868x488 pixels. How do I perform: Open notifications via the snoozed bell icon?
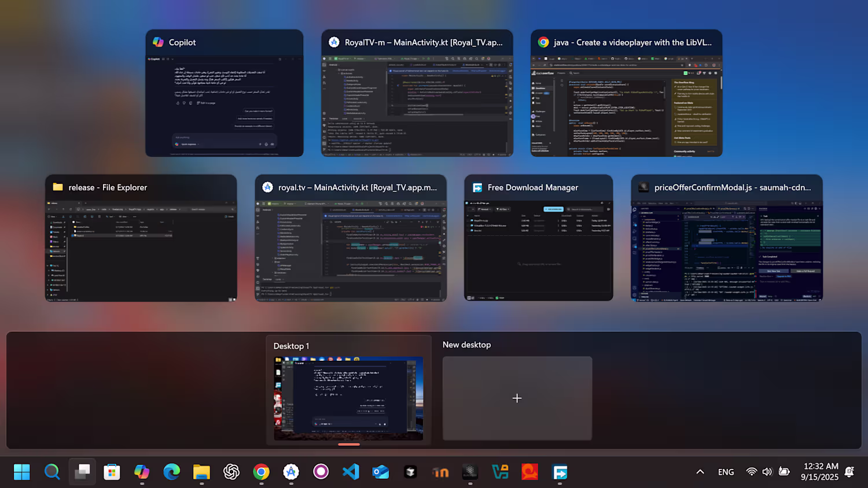coord(849,472)
